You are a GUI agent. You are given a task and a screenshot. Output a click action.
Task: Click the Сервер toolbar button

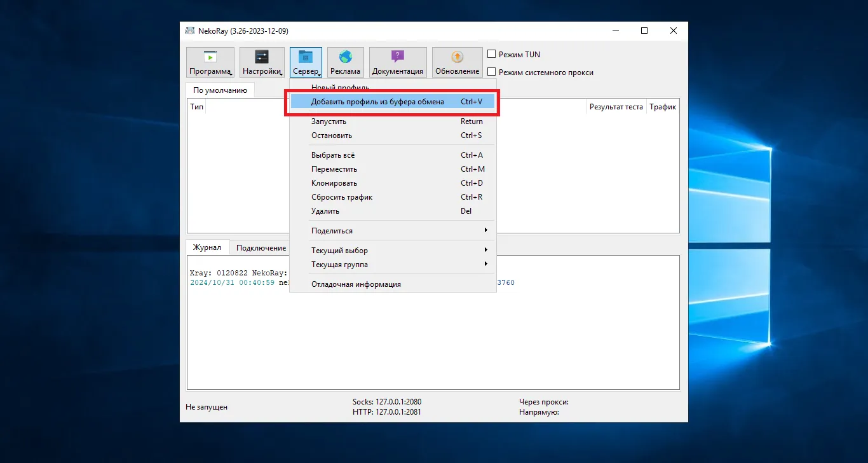(x=306, y=62)
